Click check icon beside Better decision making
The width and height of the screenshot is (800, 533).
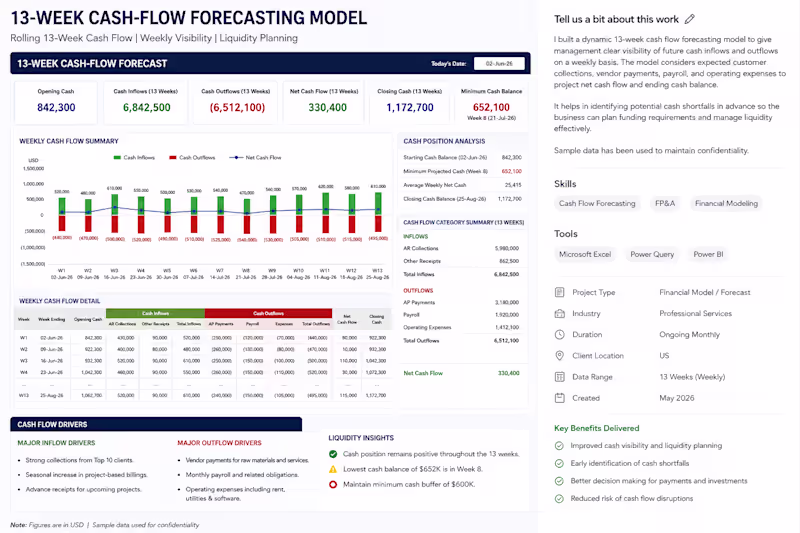click(x=559, y=481)
